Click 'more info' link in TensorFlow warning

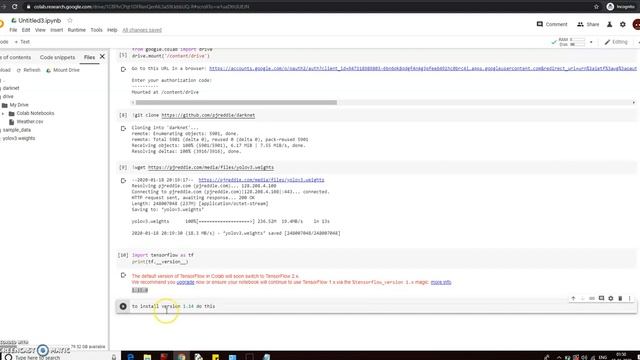coord(441,282)
